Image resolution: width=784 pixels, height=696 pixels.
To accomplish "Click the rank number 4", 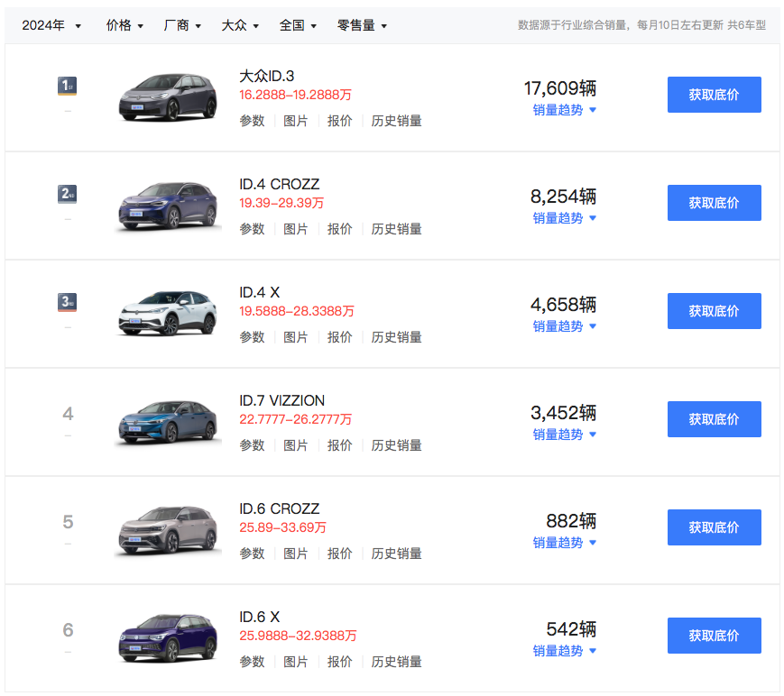I will [x=68, y=414].
